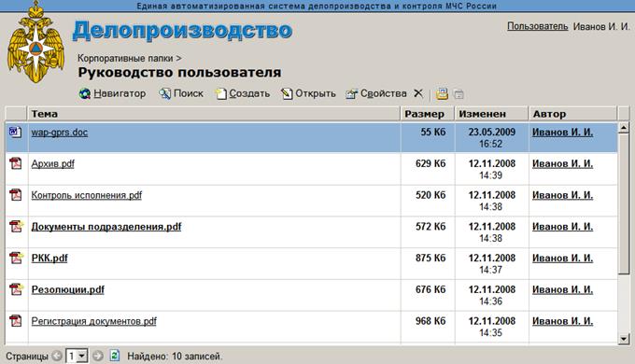The width and height of the screenshot is (635, 364).
Task: Click the Word icon of wap-gprs.doc
Action: point(15,132)
